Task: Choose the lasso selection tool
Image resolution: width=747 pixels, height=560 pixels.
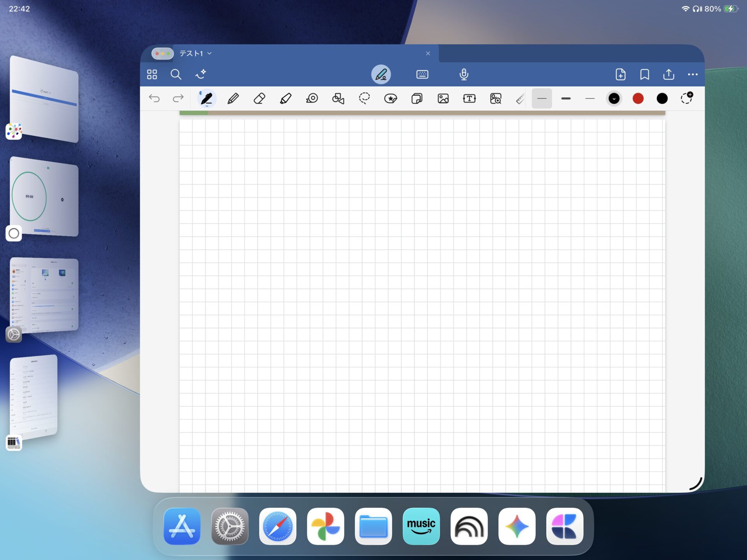Action: (x=364, y=98)
